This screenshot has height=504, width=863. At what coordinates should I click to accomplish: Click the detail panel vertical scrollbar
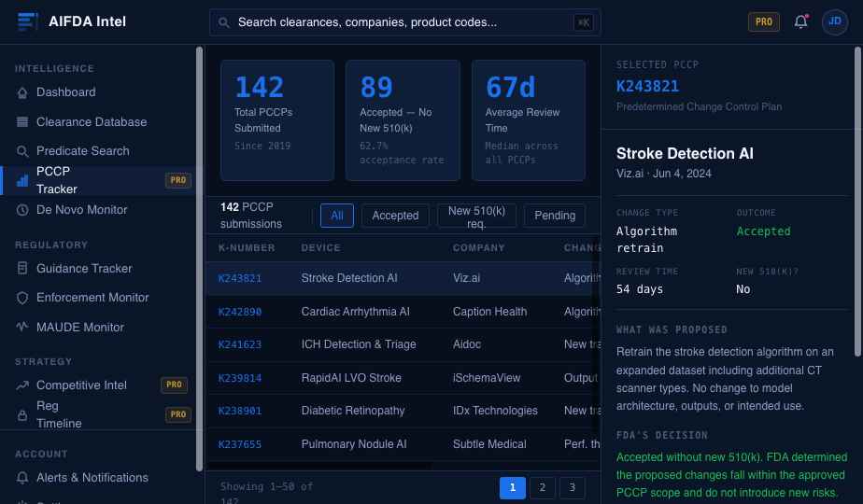tap(857, 202)
